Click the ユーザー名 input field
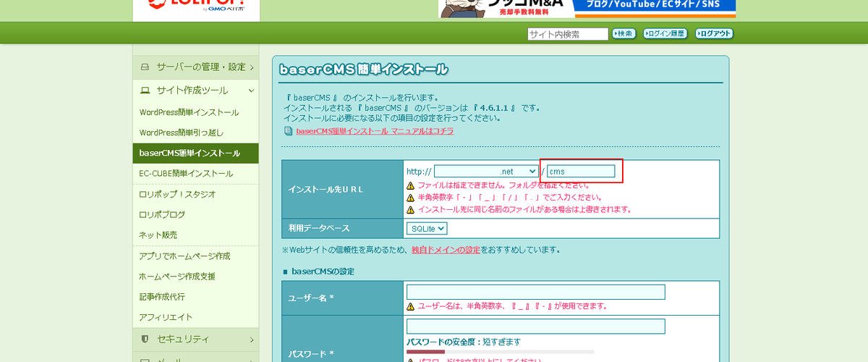Image resolution: width=868 pixels, height=362 pixels. (535, 292)
